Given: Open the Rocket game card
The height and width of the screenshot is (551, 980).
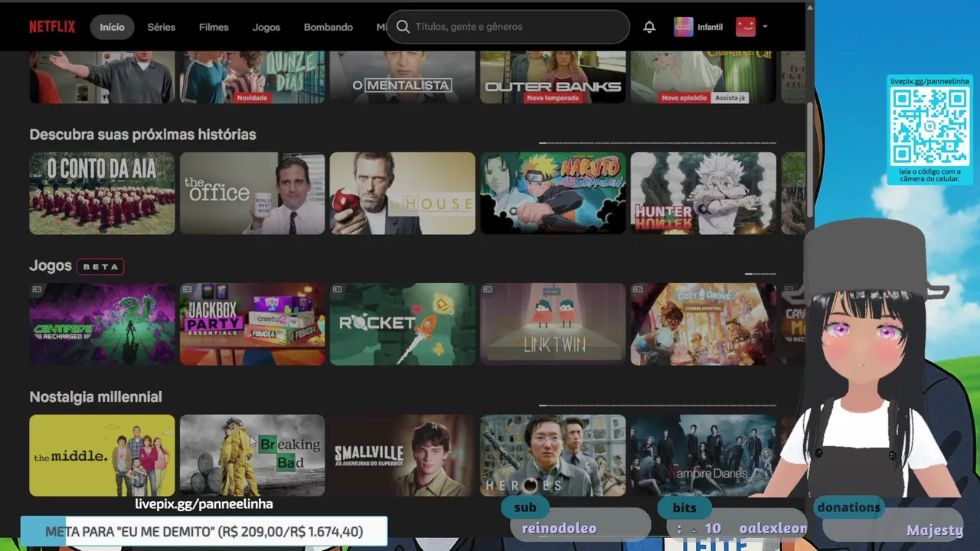Looking at the screenshot, I should click(403, 324).
